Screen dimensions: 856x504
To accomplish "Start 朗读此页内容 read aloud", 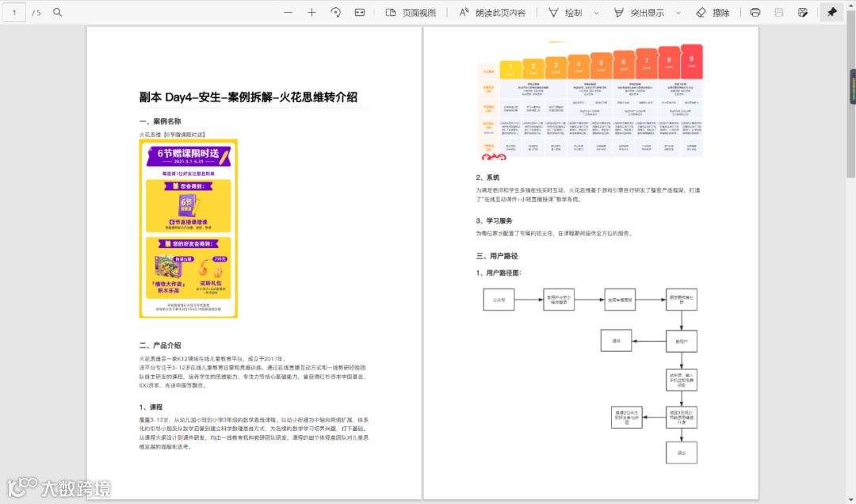I will click(x=492, y=12).
